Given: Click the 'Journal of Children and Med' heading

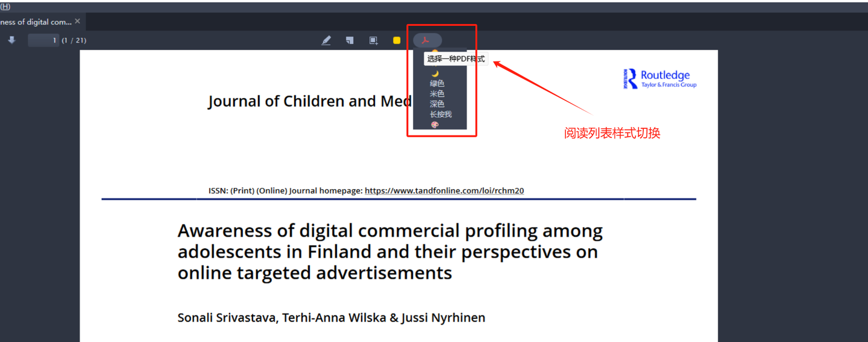Looking at the screenshot, I should 310,101.
